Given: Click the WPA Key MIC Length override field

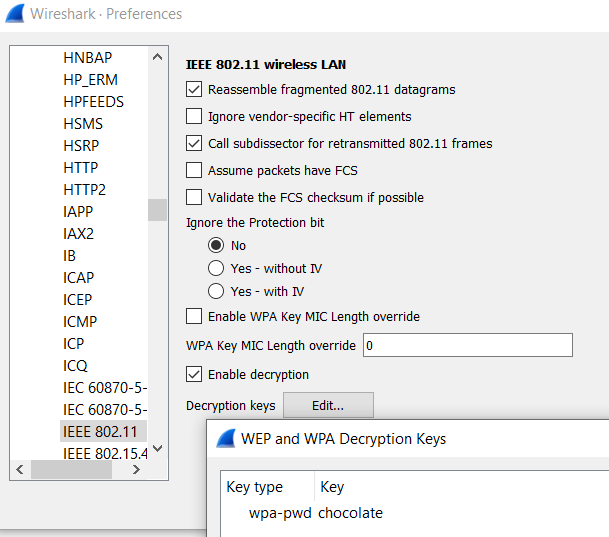Looking at the screenshot, I should coord(468,345).
